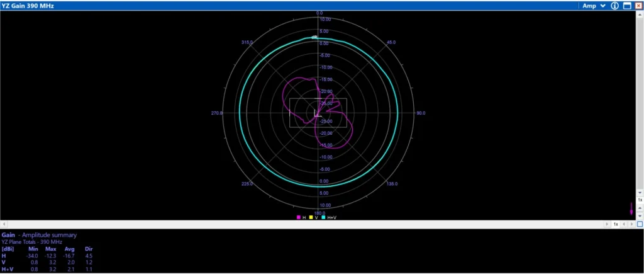Click the 135.0 degree label
The image size is (644, 274).
coord(392,184)
